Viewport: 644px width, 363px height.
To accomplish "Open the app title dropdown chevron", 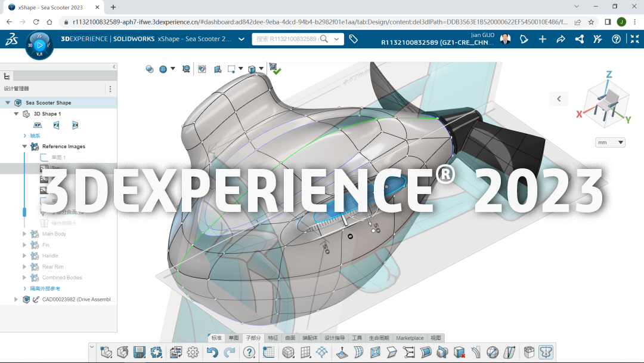I will pyautogui.click(x=241, y=39).
